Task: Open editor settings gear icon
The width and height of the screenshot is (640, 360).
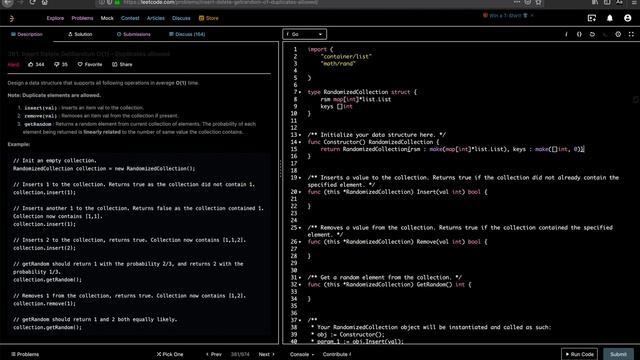Action: [x=618, y=34]
